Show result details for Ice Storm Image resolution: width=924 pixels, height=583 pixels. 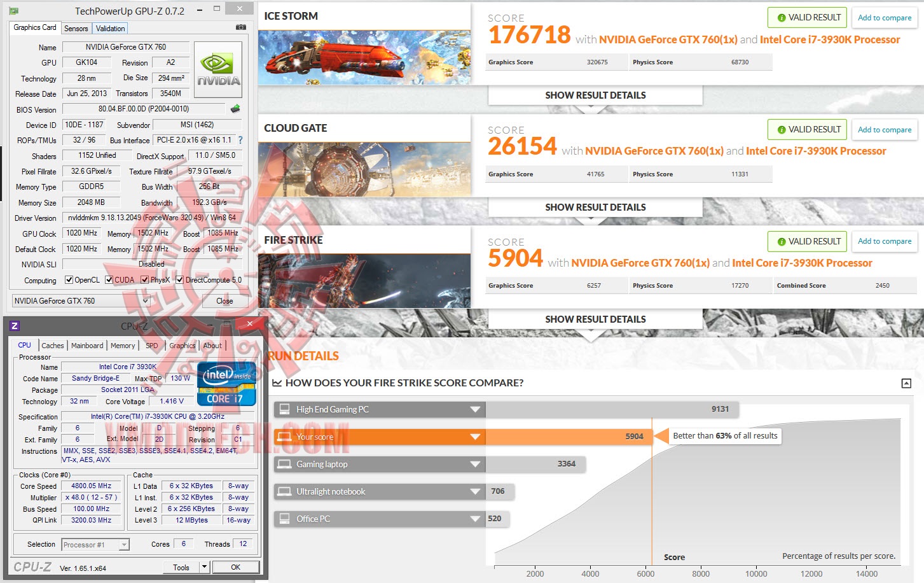tap(595, 95)
